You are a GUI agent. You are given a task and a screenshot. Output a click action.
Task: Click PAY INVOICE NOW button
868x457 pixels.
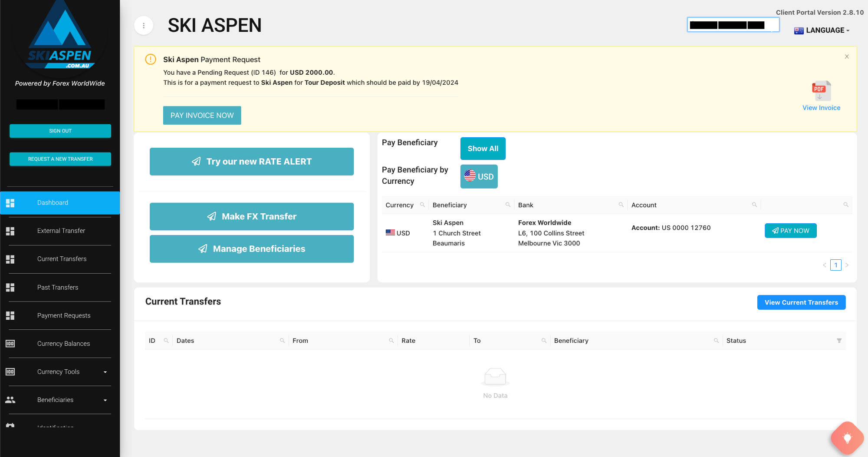tap(202, 116)
